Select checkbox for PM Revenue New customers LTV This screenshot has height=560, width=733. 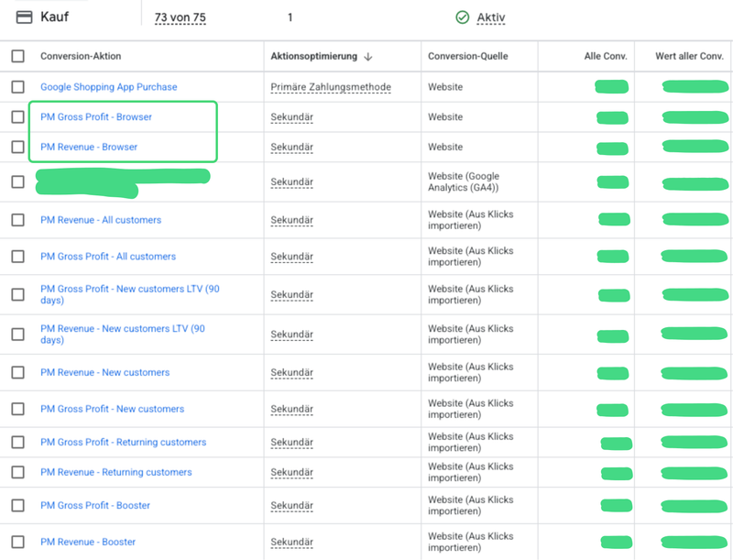[x=17, y=335]
